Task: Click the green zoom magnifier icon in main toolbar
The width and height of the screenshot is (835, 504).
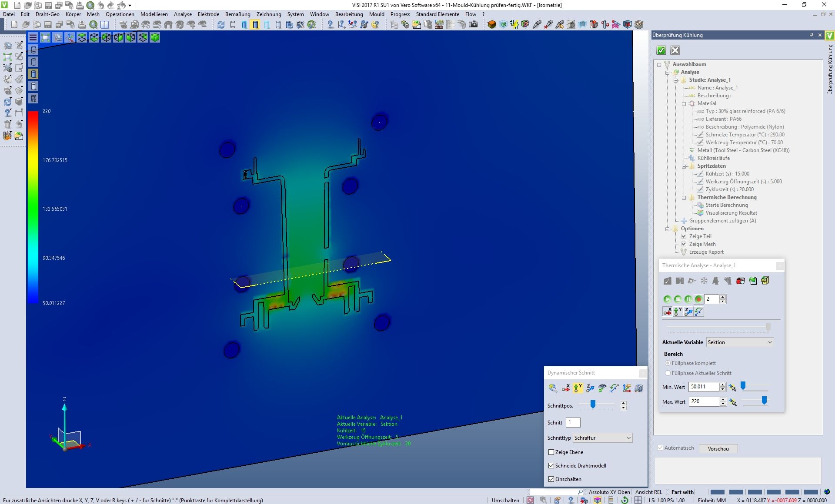Action: (x=93, y=25)
